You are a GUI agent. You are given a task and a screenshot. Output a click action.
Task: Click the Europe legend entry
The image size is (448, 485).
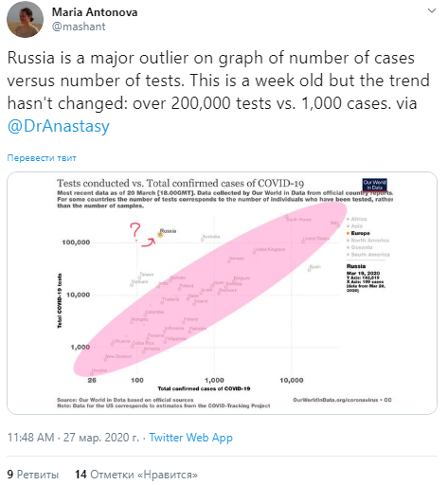point(358,233)
